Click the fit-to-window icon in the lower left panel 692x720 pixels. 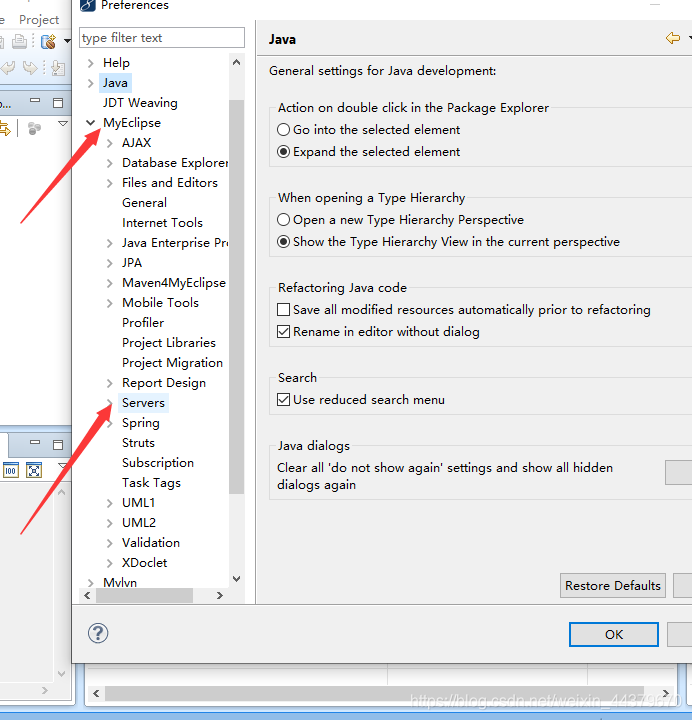[34, 470]
